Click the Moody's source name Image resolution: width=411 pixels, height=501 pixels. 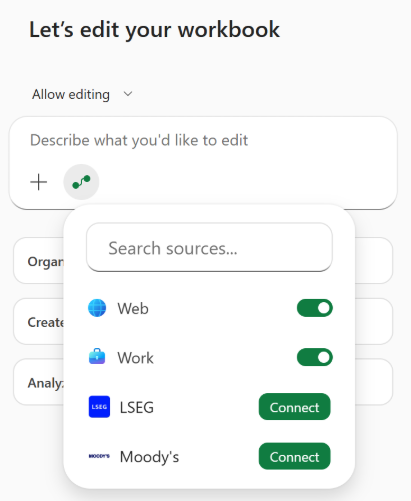tap(149, 457)
